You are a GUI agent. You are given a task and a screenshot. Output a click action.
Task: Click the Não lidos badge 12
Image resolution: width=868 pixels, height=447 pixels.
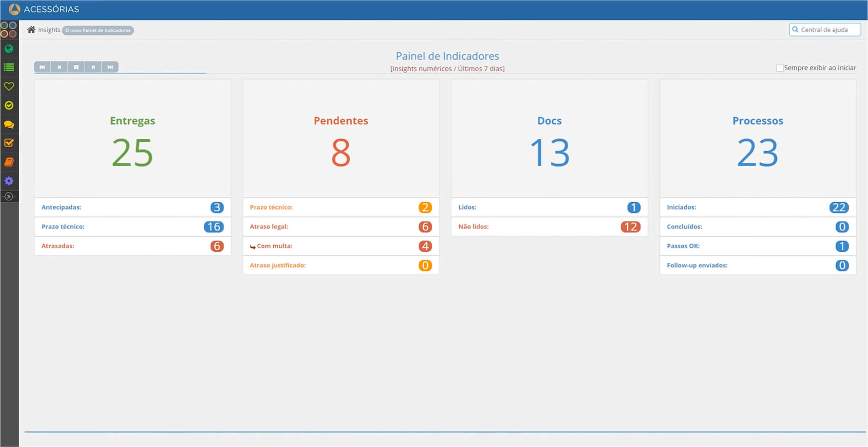coord(631,227)
